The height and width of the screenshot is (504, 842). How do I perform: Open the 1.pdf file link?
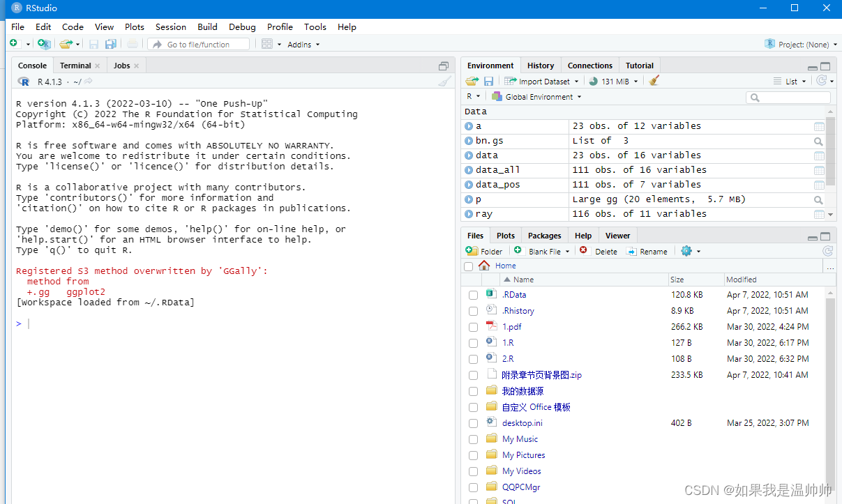pos(511,327)
